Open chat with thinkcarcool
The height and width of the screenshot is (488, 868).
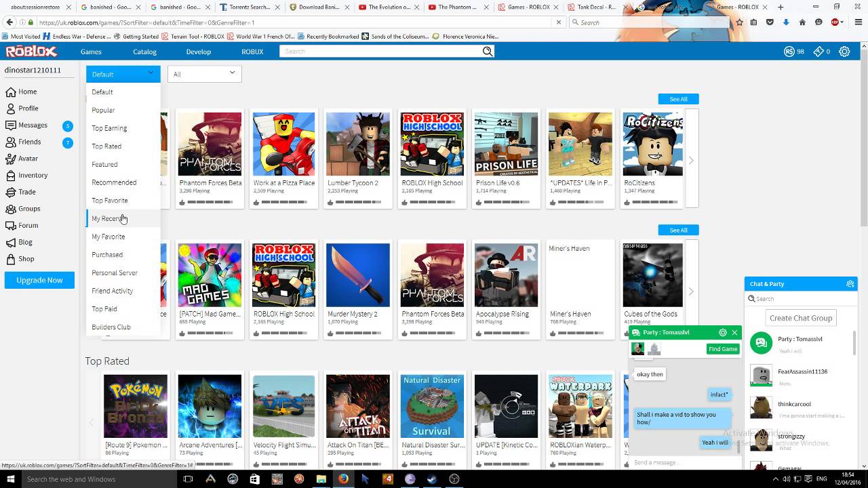[801, 409]
